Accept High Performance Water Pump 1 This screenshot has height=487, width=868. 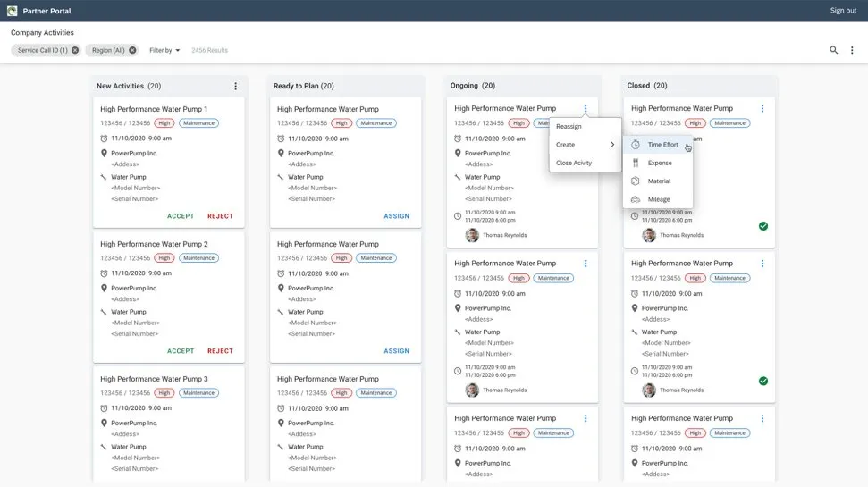[181, 216]
